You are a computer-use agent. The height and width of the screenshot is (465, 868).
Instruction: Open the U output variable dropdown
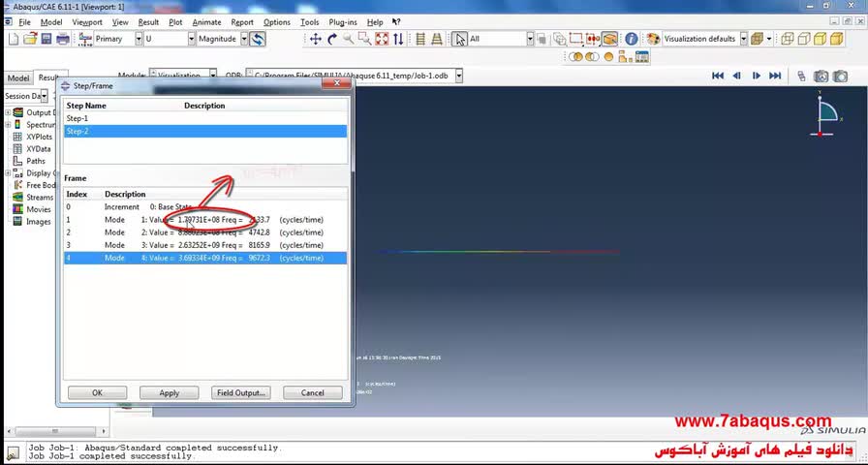pyautogui.click(x=192, y=39)
